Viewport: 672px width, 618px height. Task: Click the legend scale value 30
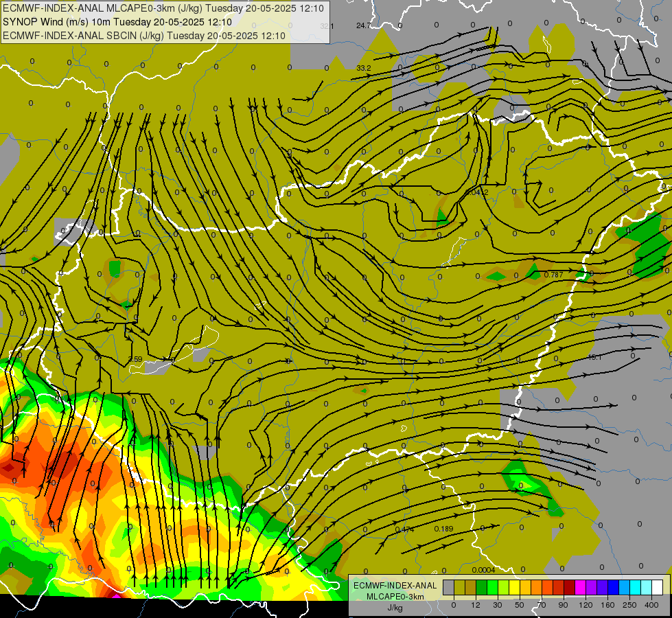[x=498, y=605]
